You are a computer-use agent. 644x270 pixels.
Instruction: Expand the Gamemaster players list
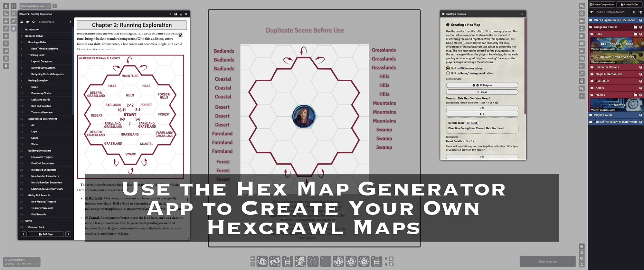tap(37, 264)
